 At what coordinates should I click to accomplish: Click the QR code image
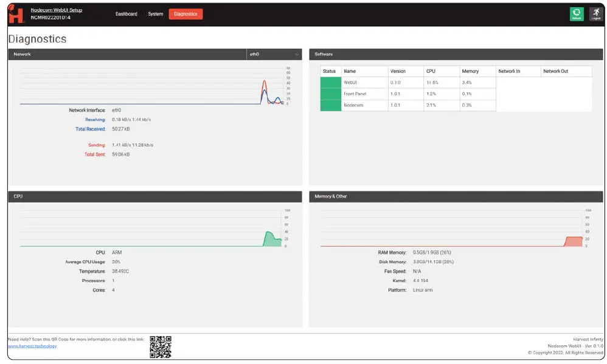click(x=161, y=346)
